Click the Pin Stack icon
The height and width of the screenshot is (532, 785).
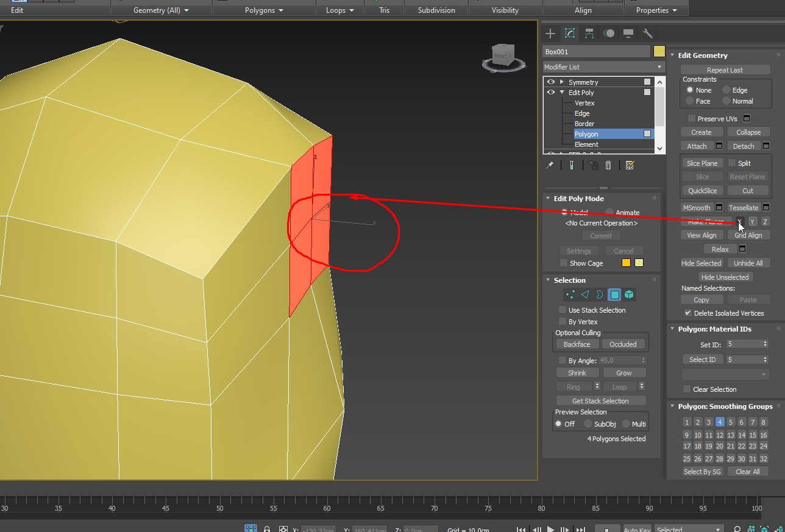point(550,165)
